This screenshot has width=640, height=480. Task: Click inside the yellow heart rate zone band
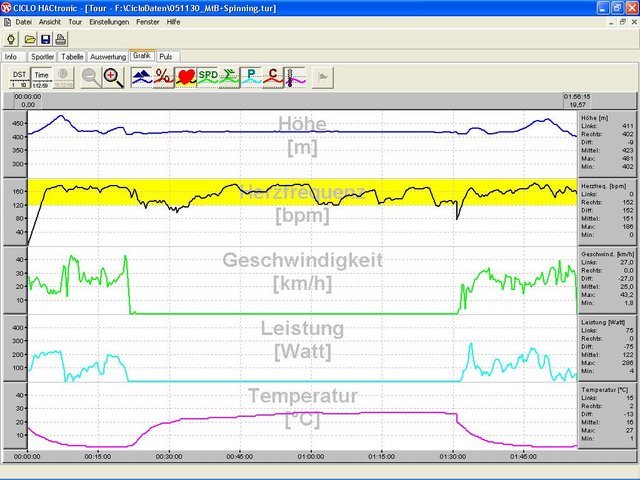(x=302, y=192)
